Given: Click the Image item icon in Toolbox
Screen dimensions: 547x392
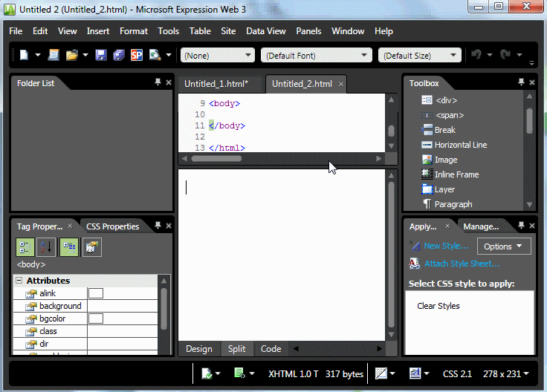Looking at the screenshot, I should (427, 160).
